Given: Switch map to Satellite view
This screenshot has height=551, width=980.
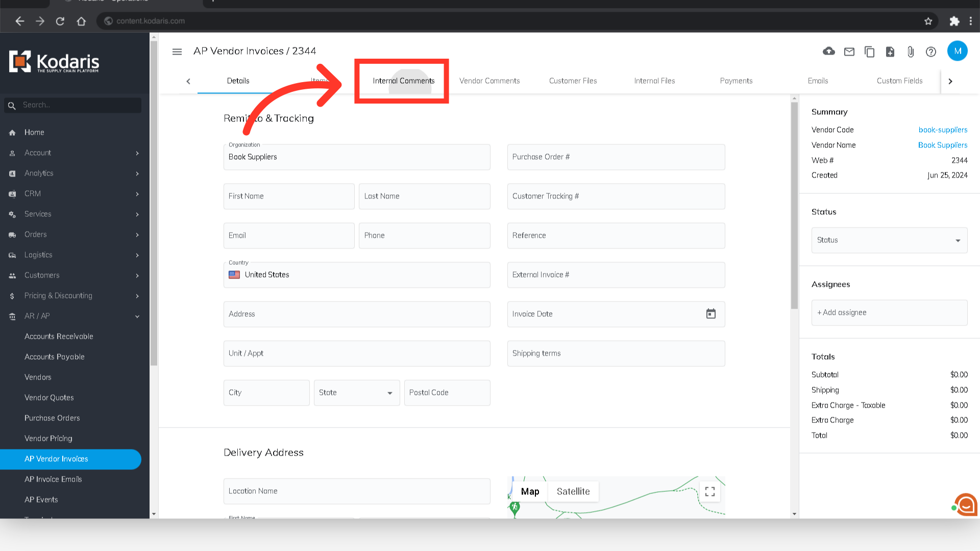Looking at the screenshot, I should coord(573,491).
